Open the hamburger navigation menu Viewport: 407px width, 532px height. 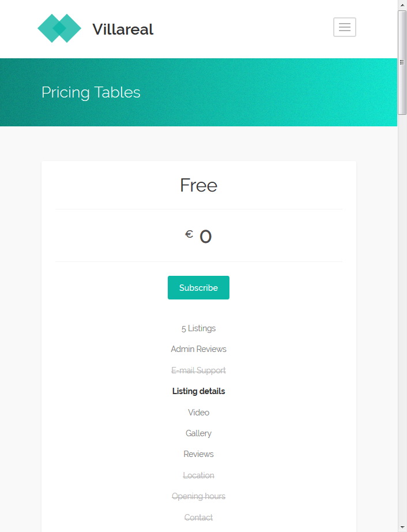pyautogui.click(x=344, y=27)
